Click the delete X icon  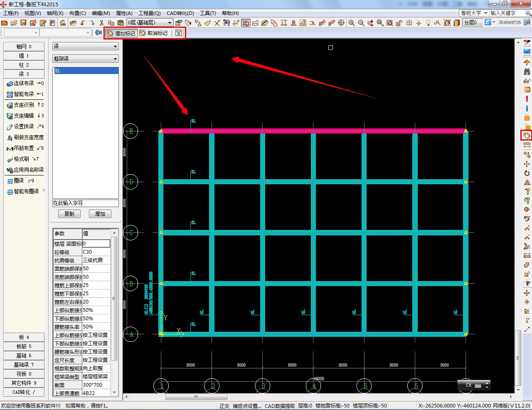217,23
